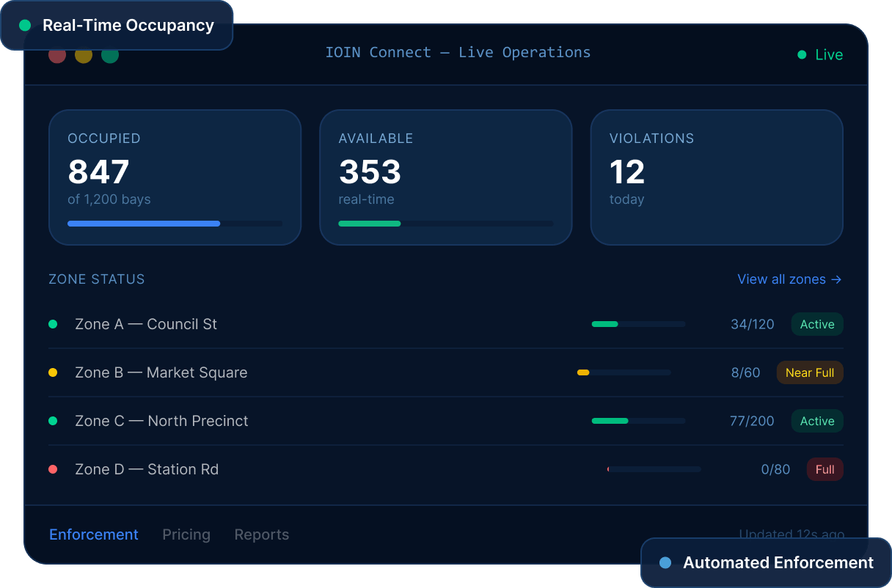Image resolution: width=892 pixels, height=588 pixels.
Task: Click the green window control dot
Action: [x=110, y=54]
